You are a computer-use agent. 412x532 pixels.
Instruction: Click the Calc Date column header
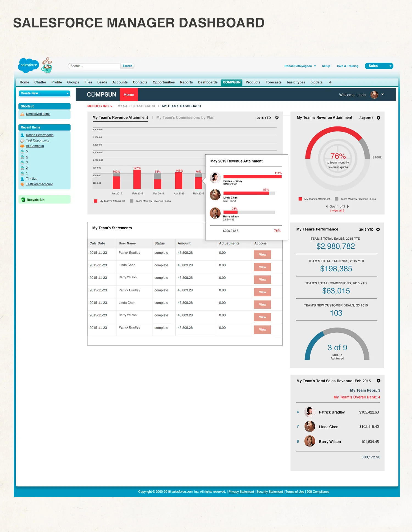pyautogui.click(x=97, y=243)
